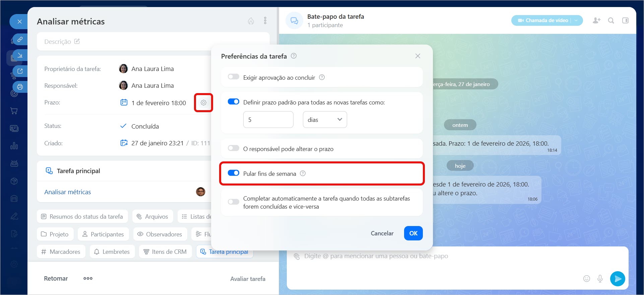Click the default deadline number field
The height and width of the screenshot is (295, 644).
[x=268, y=120]
